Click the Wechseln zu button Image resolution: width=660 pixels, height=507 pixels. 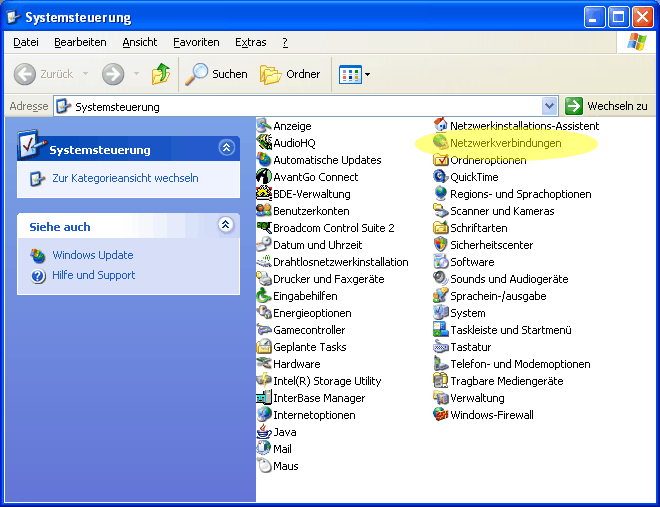click(607, 106)
